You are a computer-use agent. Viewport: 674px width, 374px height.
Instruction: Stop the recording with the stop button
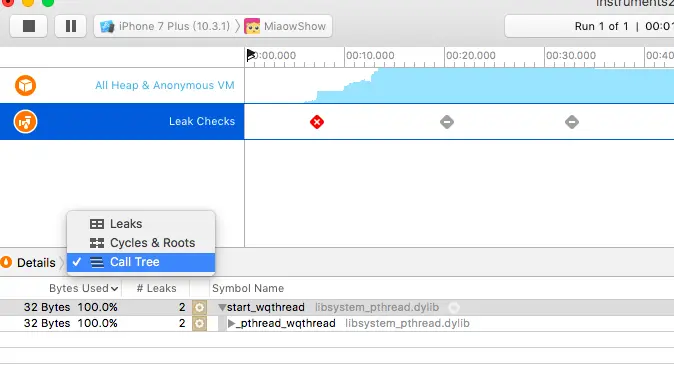[x=28, y=26]
